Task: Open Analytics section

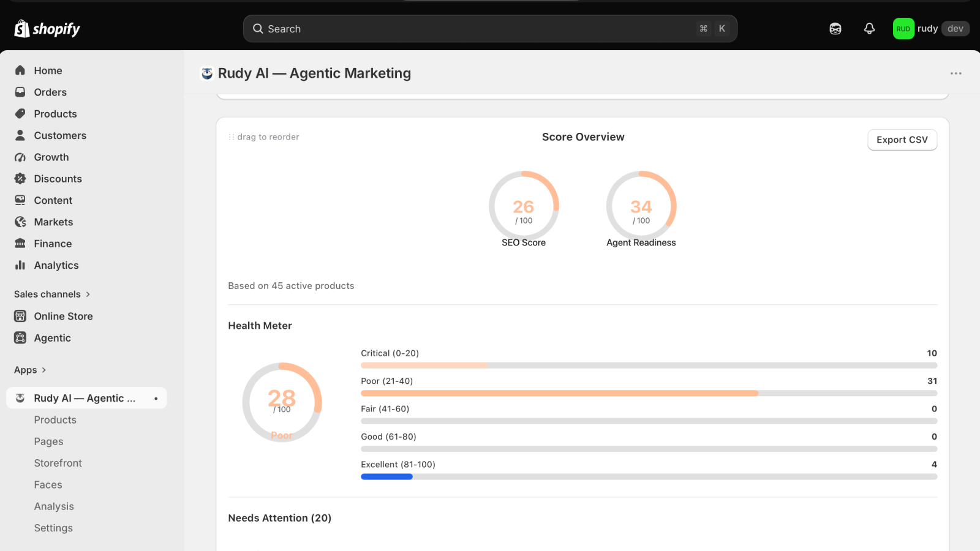Action: [x=56, y=265]
